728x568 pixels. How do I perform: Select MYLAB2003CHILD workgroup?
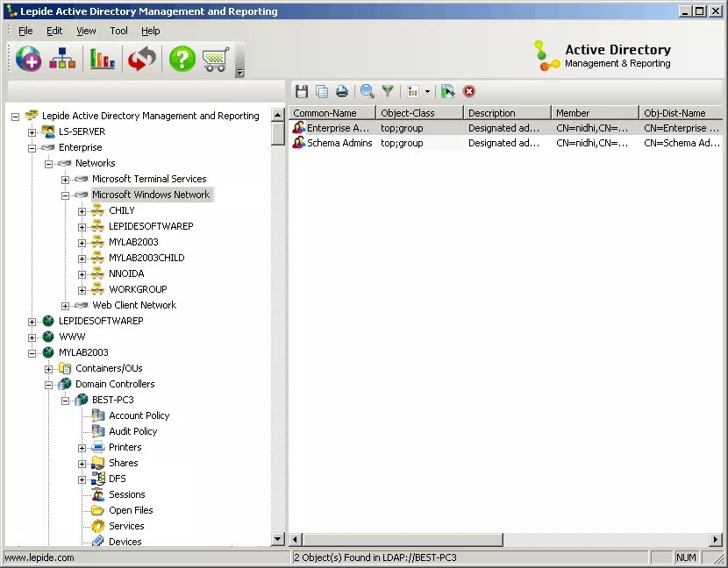click(146, 258)
